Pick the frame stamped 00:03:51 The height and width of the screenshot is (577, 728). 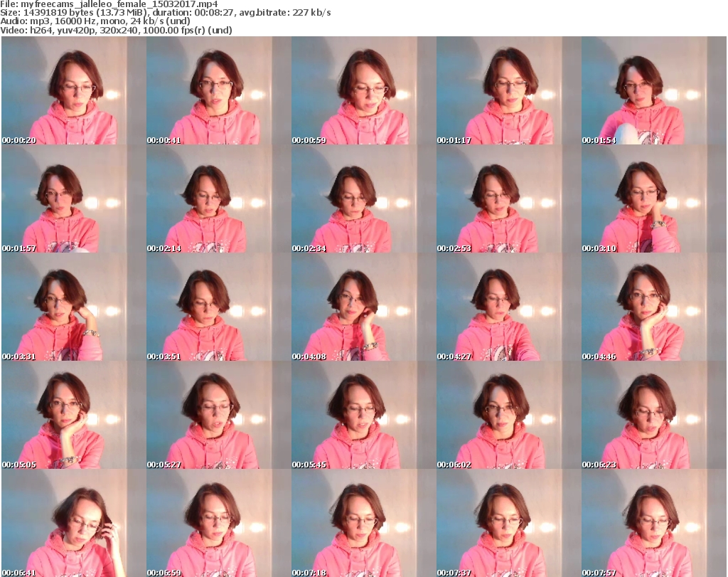point(219,307)
